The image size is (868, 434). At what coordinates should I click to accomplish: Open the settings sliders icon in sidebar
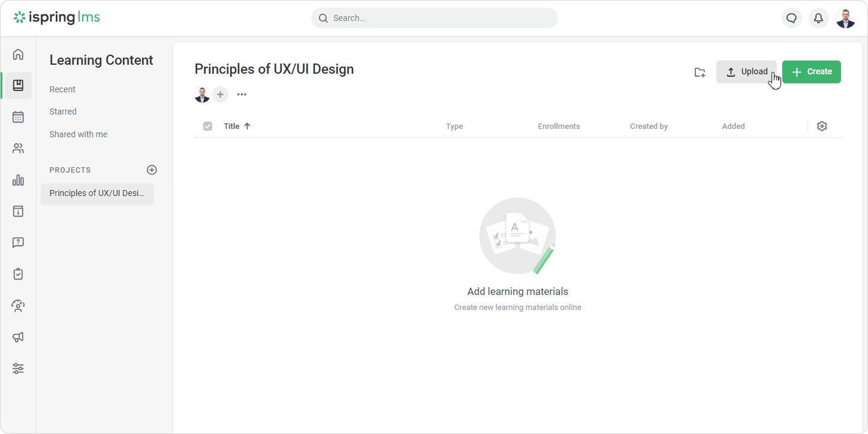pos(18,369)
